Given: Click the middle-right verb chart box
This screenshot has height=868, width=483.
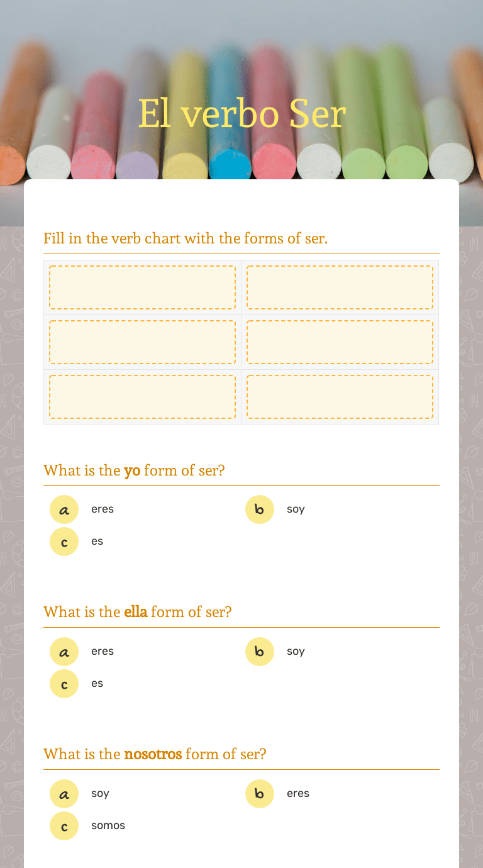Looking at the screenshot, I should click(x=340, y=342).
